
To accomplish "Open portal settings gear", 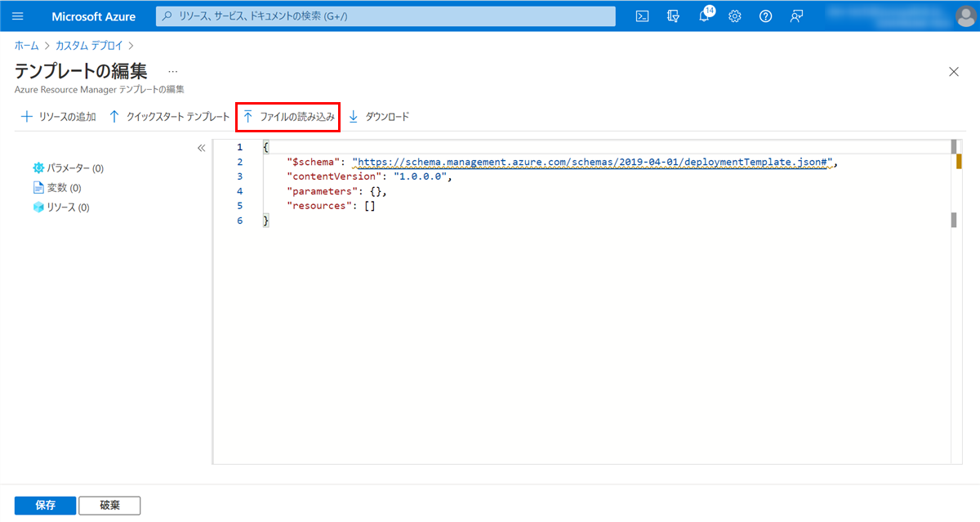I will pyautogui.click(x=735, y=16).
